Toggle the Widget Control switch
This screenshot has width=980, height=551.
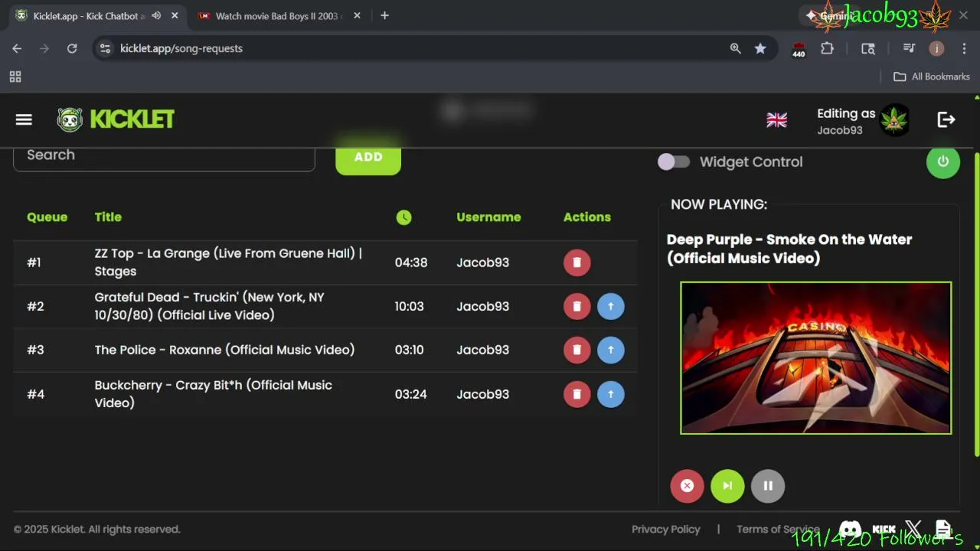pos(674,161)
